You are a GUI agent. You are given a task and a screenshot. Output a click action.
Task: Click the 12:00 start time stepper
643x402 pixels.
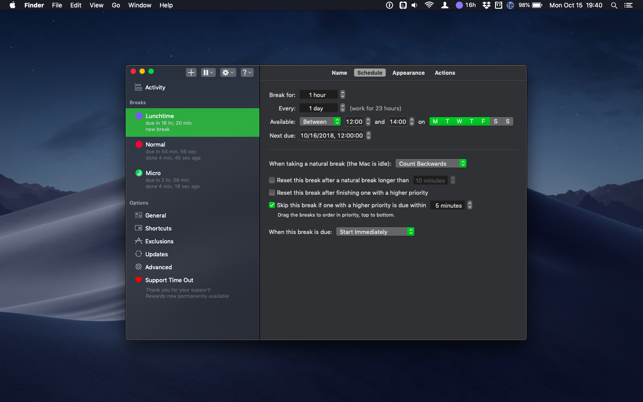[368, 121]
